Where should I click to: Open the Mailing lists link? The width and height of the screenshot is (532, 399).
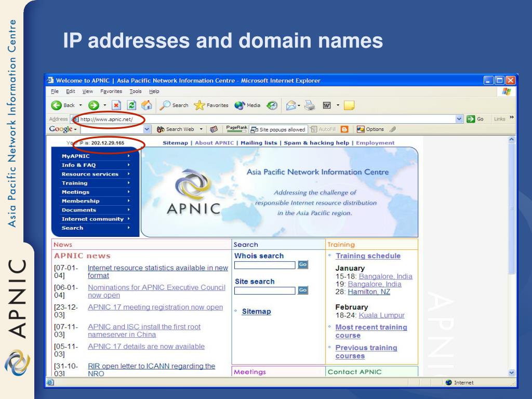click(x=259, y=143)
